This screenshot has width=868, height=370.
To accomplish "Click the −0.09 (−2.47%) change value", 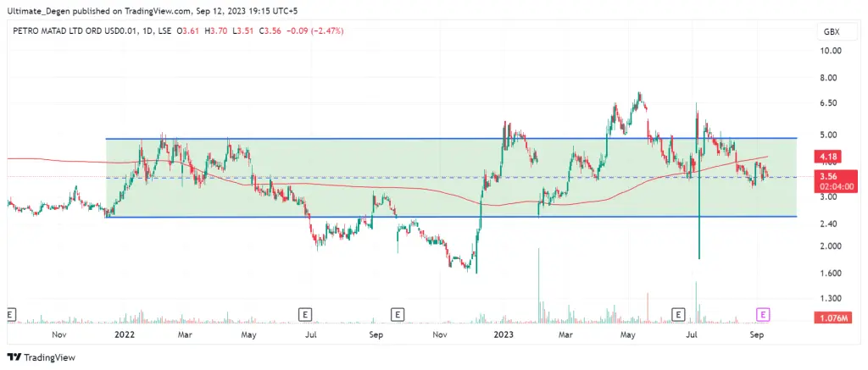I will (314, 31).
